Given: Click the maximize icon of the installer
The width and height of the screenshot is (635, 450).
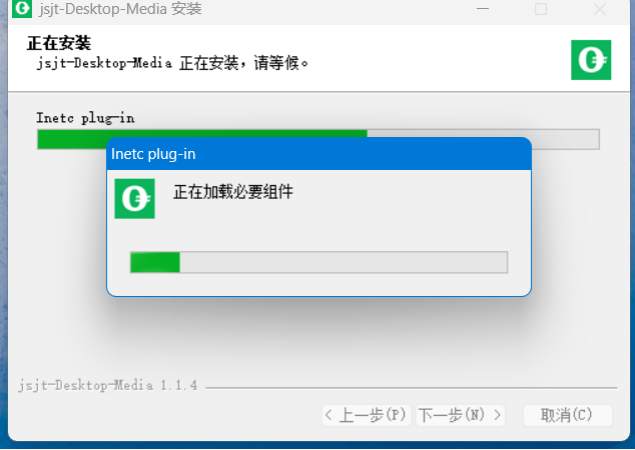Looking at the screenshot, I should [541, 9].
